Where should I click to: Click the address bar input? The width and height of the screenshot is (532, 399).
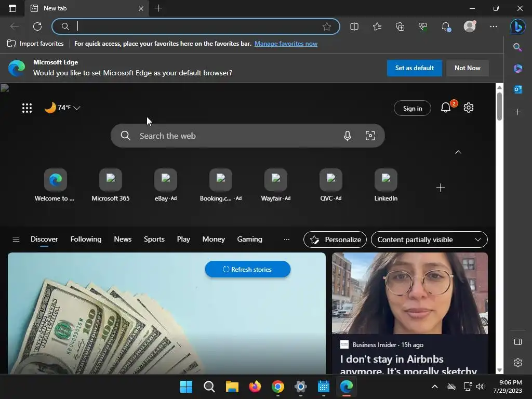[x=196, y=26]
